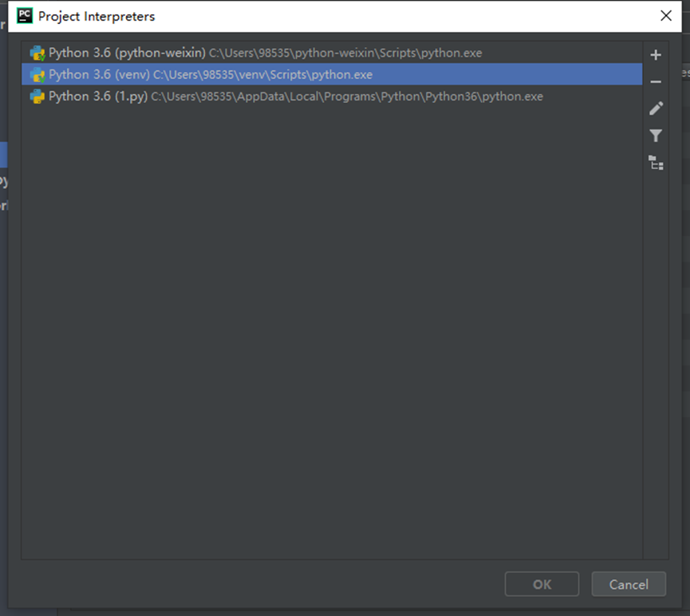Select Python 3.6 (venv) interpreter row
Image resolution: width=690 pixels, height=616 pixels.
[x=332, y=74]
